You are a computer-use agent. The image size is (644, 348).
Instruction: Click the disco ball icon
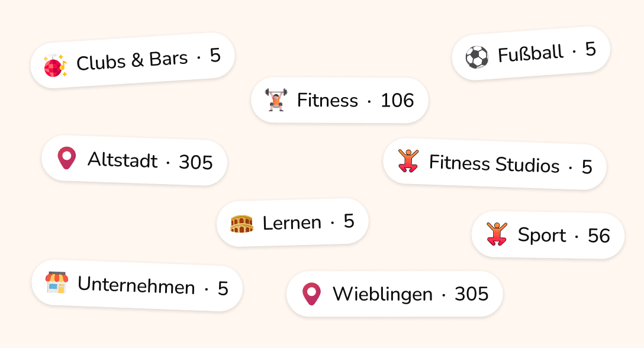55,65
